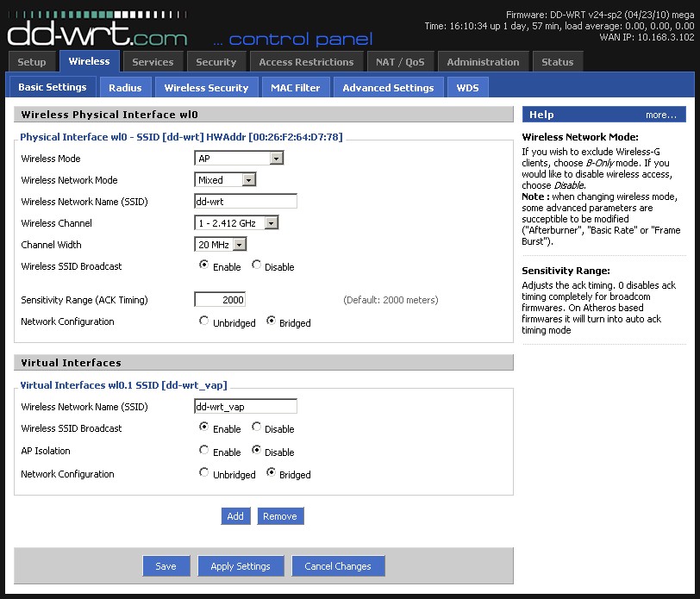Click the dd-wrt.com logo
700x599 pixels.
tap(97, 29)
